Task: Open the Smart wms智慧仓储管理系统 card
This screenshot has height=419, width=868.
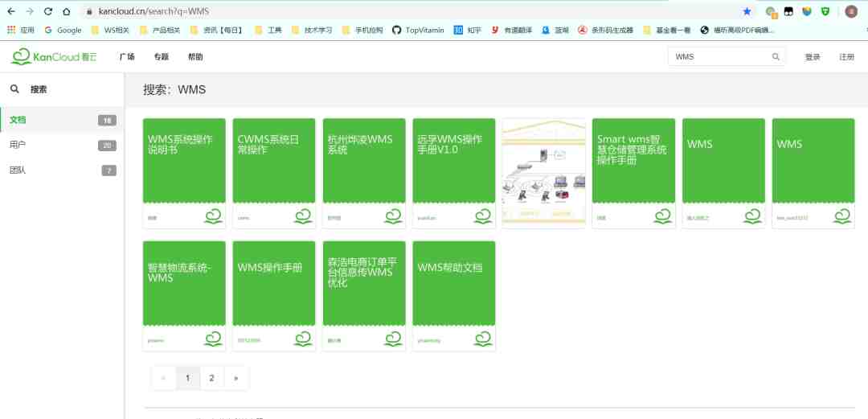Action: 634,173
